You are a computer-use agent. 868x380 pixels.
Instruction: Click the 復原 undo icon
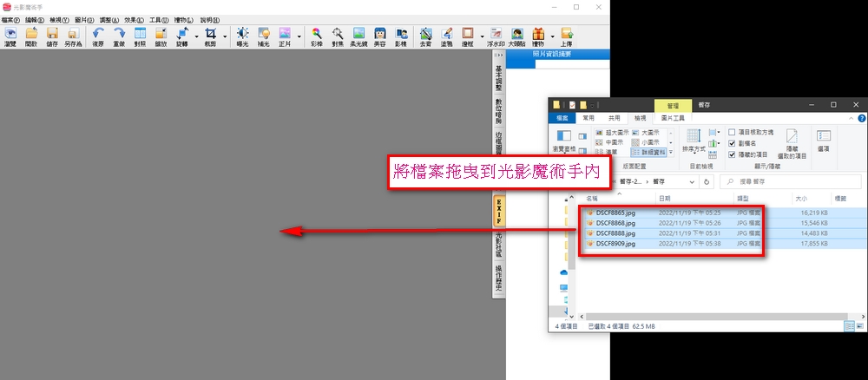[x=98, y=36]
